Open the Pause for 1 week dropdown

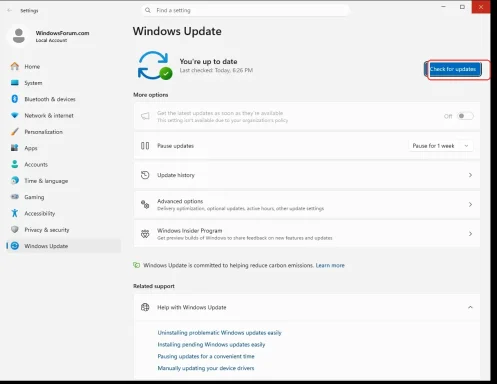[441, 146]
